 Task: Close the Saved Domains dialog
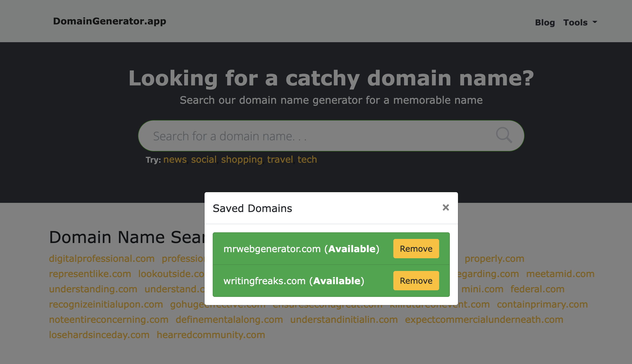click(x=446, y=208)
